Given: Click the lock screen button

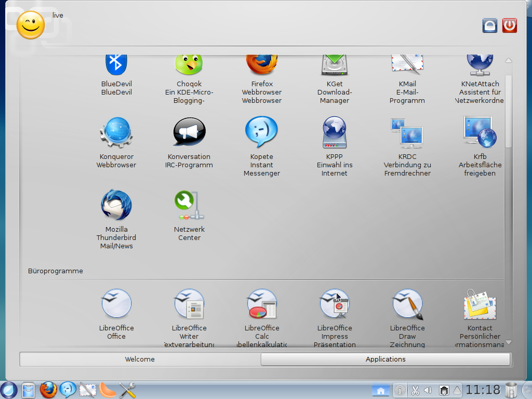Looking at the screenshot, I should (490, 25).
